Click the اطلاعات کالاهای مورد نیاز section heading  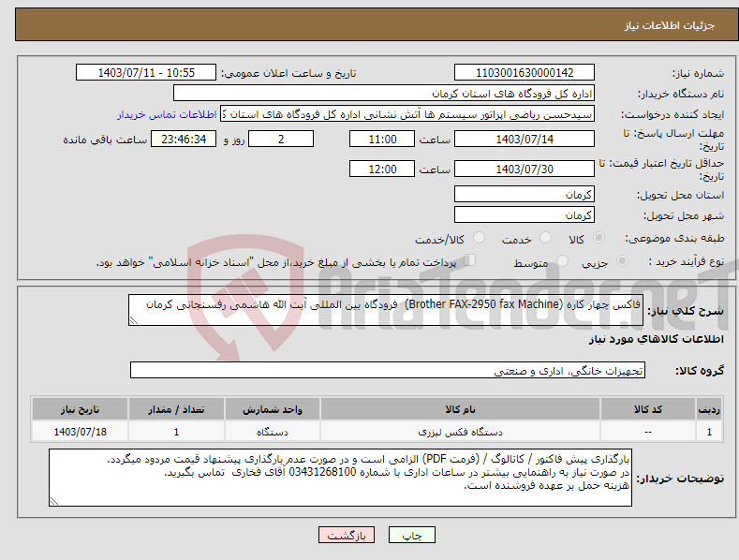pyautogui.click(x=656, y=339)
